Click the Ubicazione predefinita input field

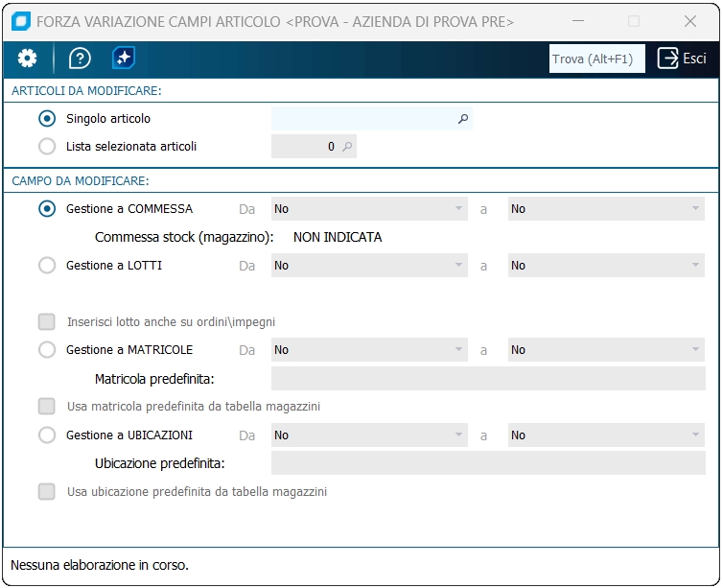[x=488, y=463]
